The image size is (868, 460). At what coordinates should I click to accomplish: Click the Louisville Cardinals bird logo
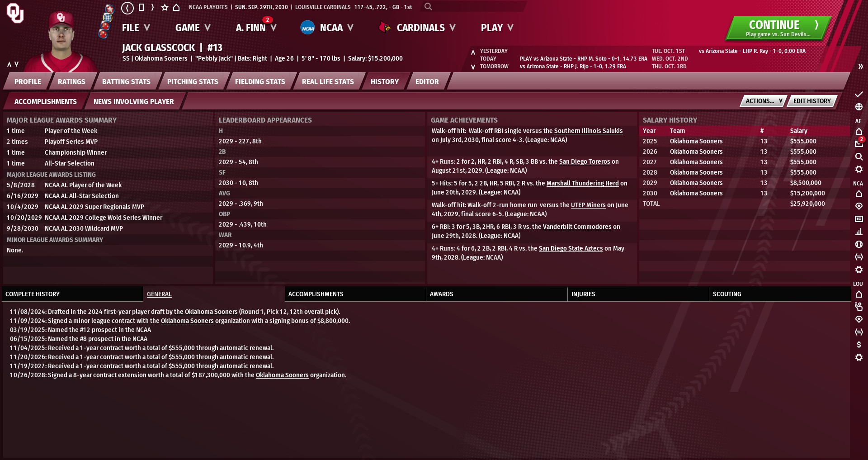[x=385, y=28]
